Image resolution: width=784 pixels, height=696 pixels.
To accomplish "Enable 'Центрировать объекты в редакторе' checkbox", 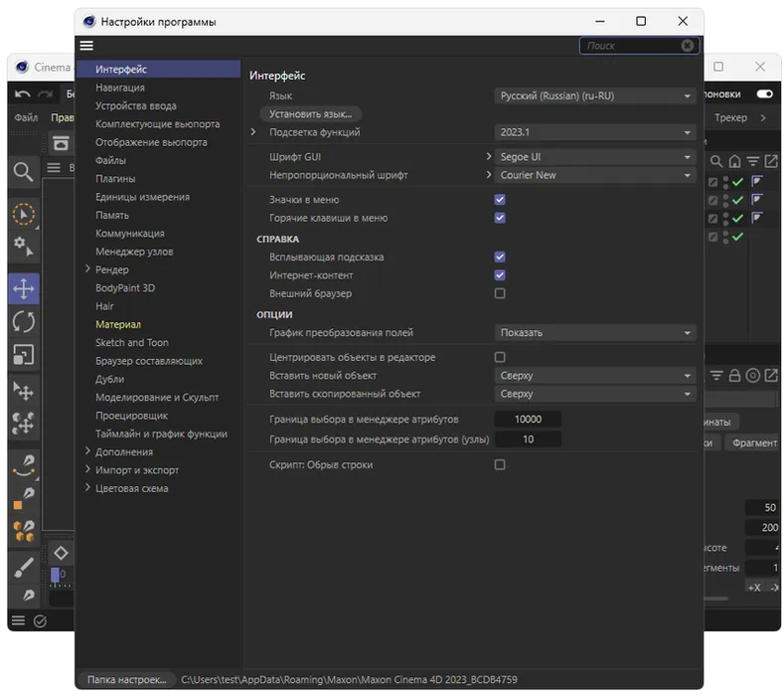I will pos(500,357).
